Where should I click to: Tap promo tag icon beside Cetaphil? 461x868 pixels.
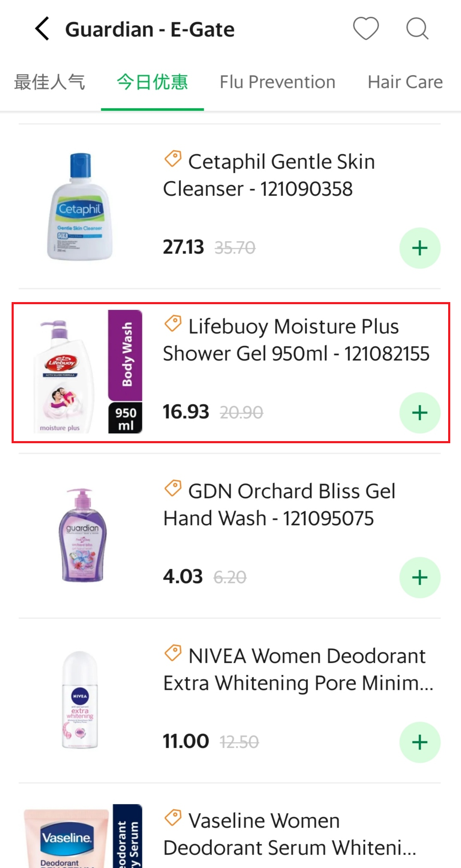click(173, 159)
